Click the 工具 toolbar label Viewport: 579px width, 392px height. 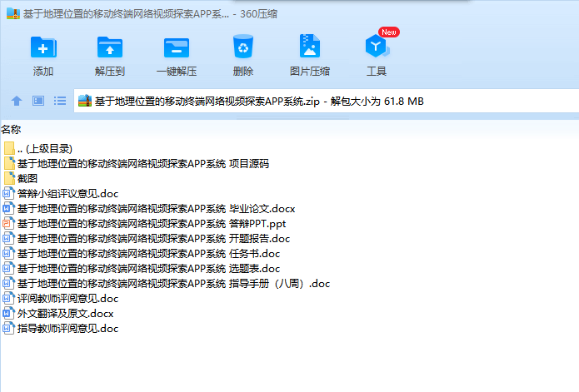point(377,71)
